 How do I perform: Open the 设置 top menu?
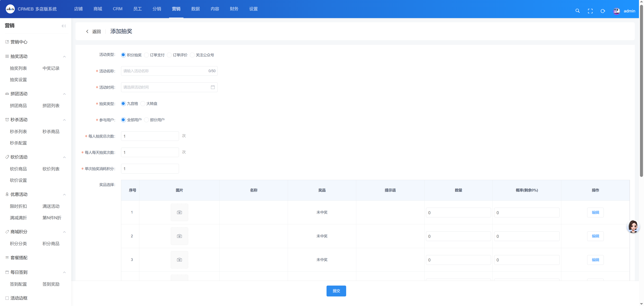click(x=253, y=9)
